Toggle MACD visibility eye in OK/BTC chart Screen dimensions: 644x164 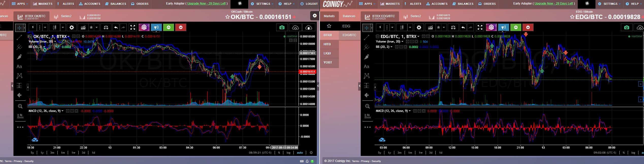click(68, 111)
